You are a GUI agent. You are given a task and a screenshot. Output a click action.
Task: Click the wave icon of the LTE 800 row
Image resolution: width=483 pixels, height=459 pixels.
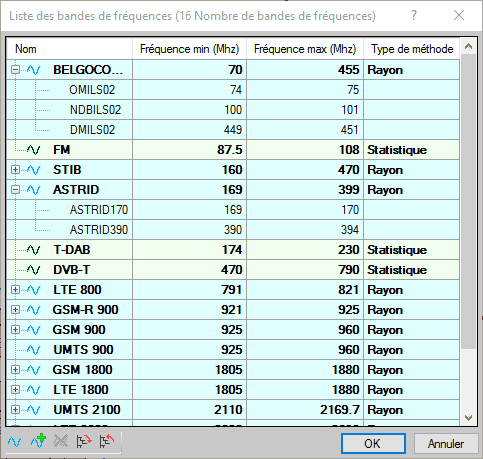point(34,290)
